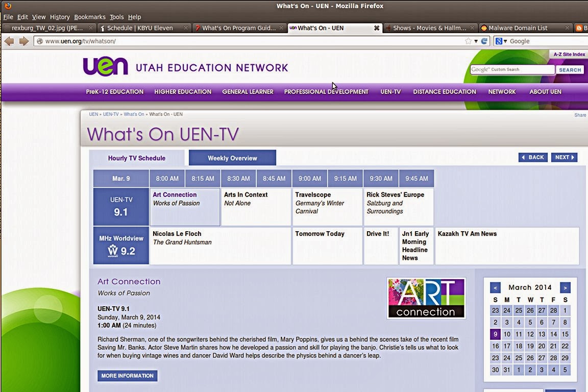Click the MORE INFORMATION button

coord(128,376)
